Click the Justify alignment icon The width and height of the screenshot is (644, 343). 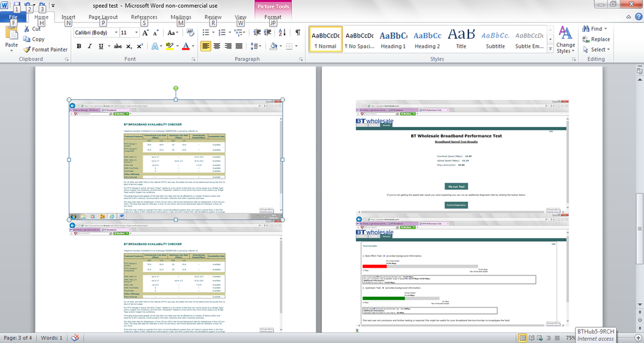click(x=239, y=46)
